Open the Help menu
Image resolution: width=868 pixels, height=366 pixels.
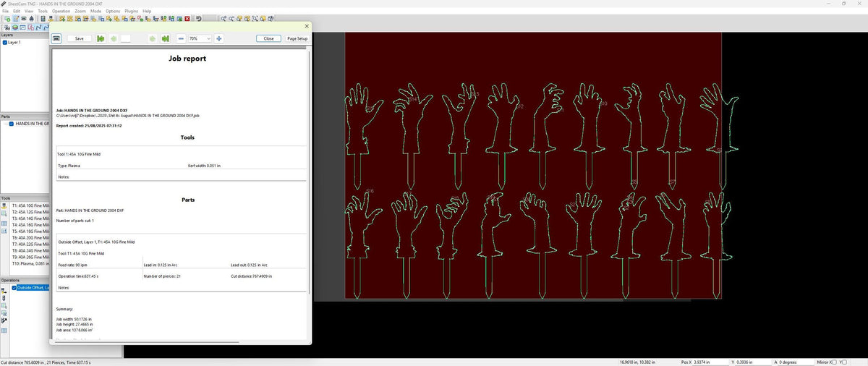point(147,12)
